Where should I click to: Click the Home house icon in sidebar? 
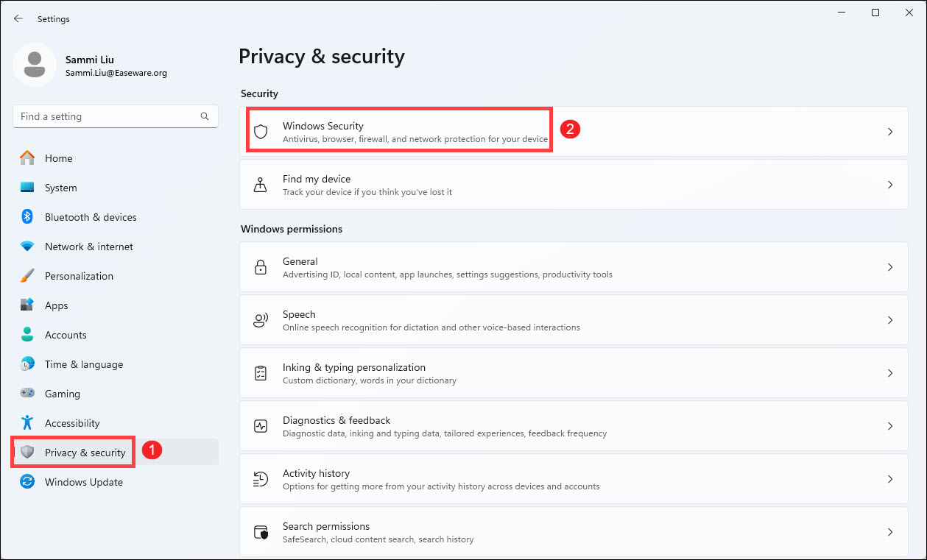click(x=27, y=158)
